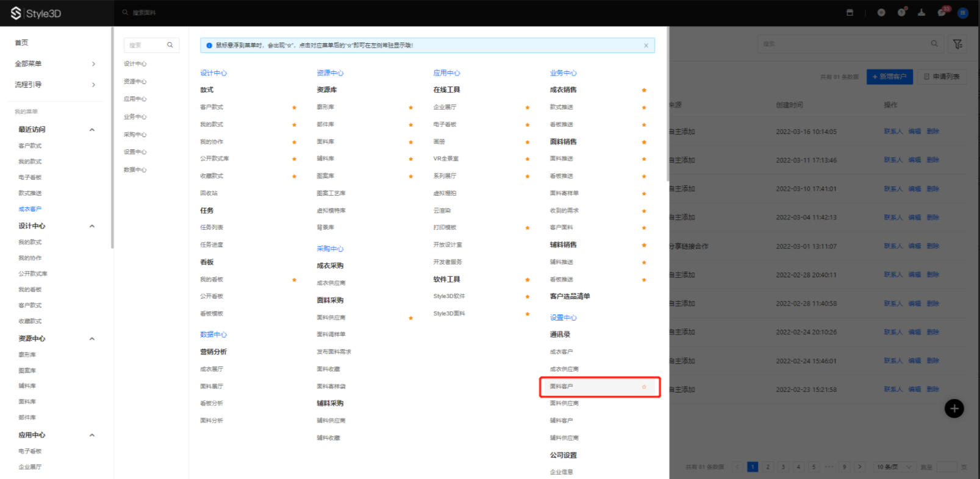Open the help question mark icon
This screenshot has width=980, height=479.
(901, 13)
